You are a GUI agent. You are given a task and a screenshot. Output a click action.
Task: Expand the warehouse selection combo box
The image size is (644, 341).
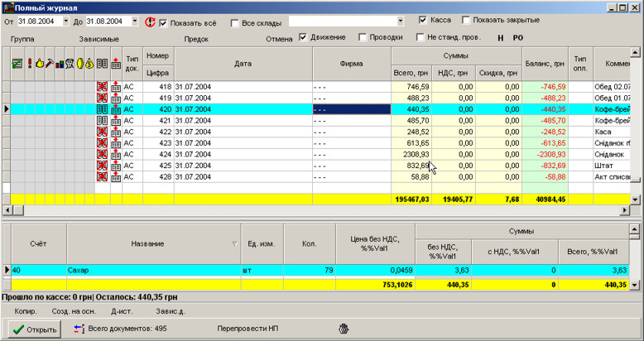(401, 21)
